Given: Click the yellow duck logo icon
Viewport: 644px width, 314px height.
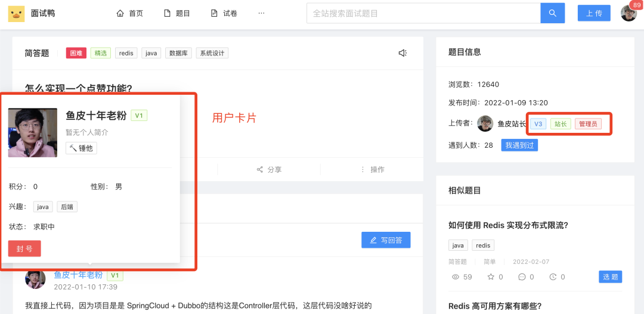Looking at the screenshot, I should click(x=16, y=13).
